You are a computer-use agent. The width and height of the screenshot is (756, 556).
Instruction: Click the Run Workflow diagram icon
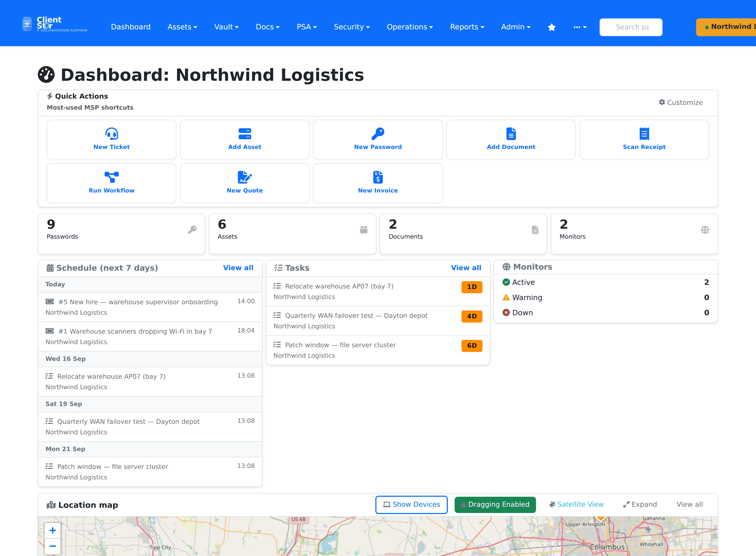point(112,177)
